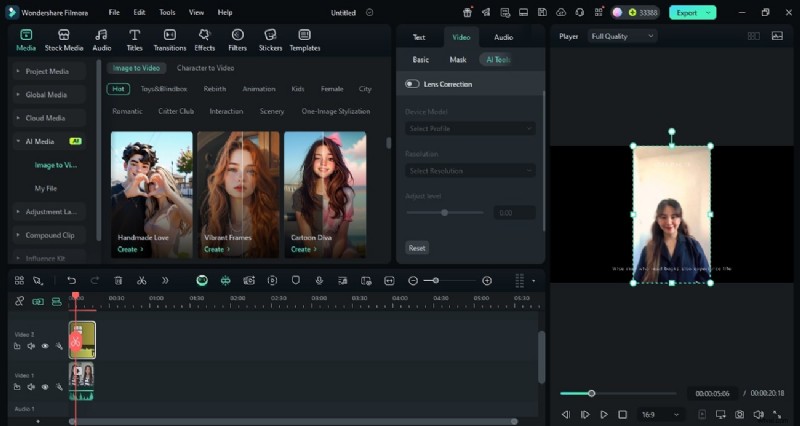
Task: Hide the Video 2 track with eye icon
Action: (45, 346)
